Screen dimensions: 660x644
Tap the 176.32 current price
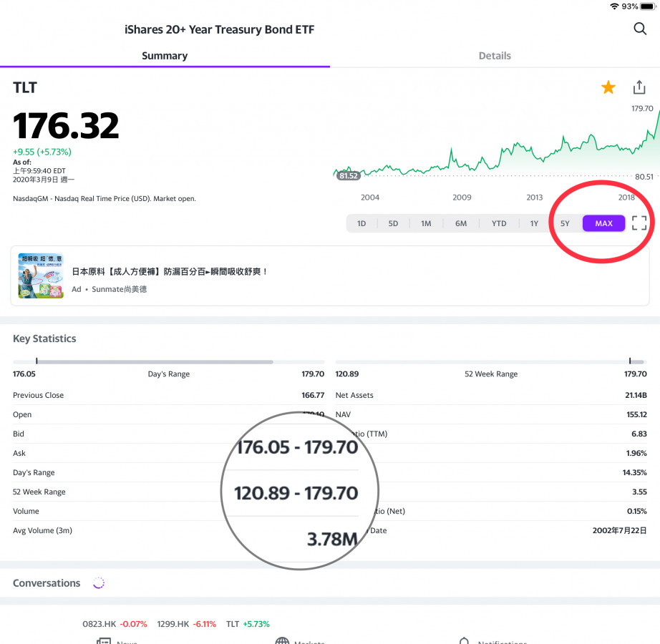66,125
